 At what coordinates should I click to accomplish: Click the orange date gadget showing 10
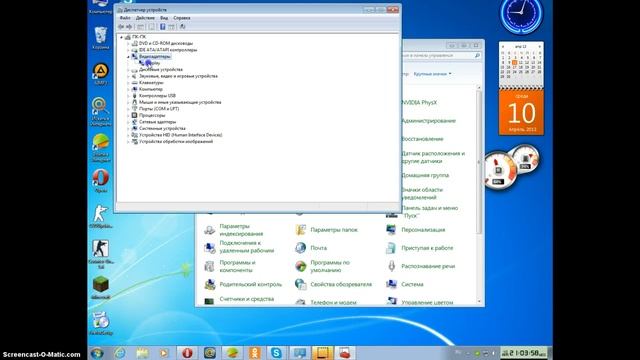pos(522,112)
